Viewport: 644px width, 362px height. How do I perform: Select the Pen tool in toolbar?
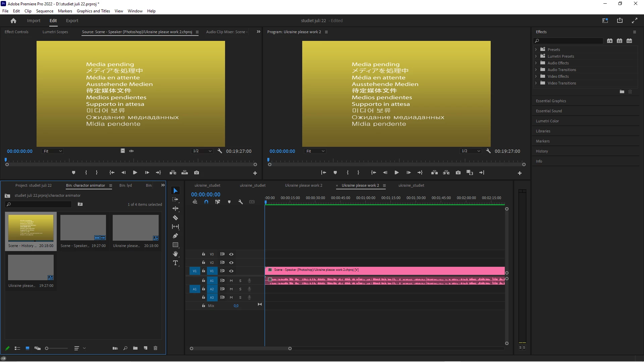(x=175, y=236)
